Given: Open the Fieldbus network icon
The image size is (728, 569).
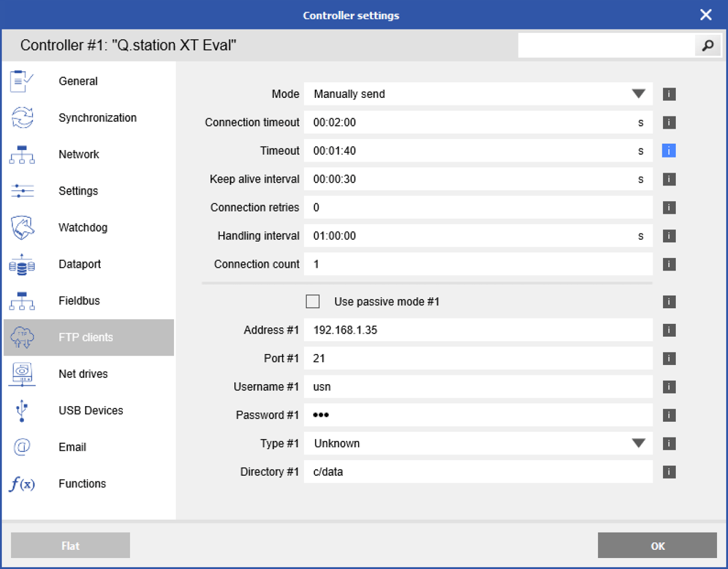Looking at the screenshot, I should pyautogui.click(x=22, y=301).
